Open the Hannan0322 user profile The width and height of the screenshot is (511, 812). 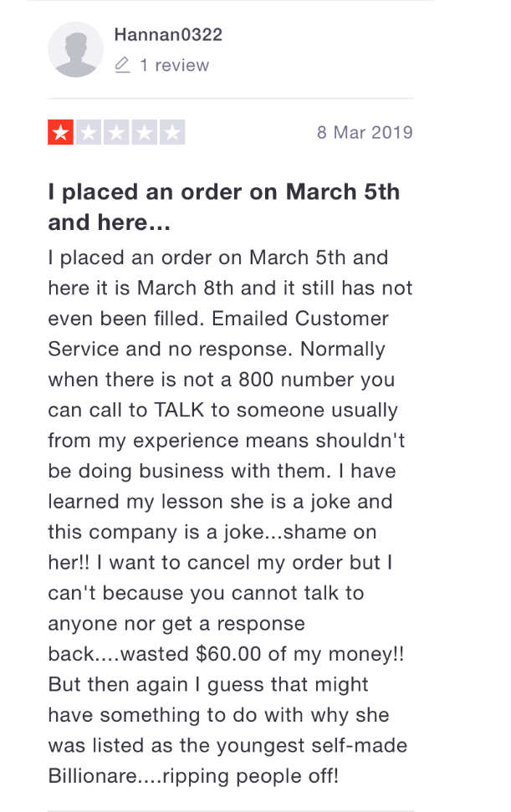point(168,34)
